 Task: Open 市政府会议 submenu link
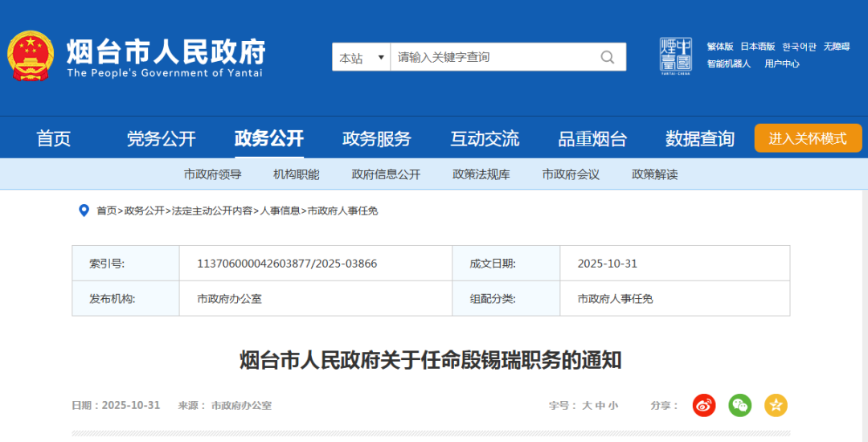click(x=571, y=175)
